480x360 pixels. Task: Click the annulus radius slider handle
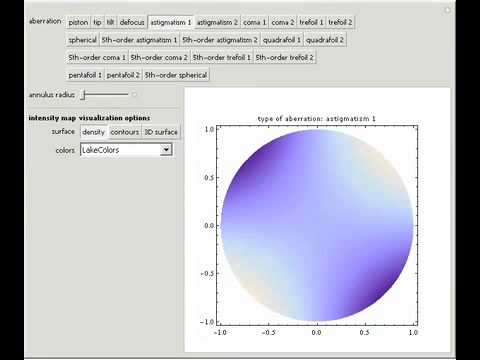pos(84,95)
